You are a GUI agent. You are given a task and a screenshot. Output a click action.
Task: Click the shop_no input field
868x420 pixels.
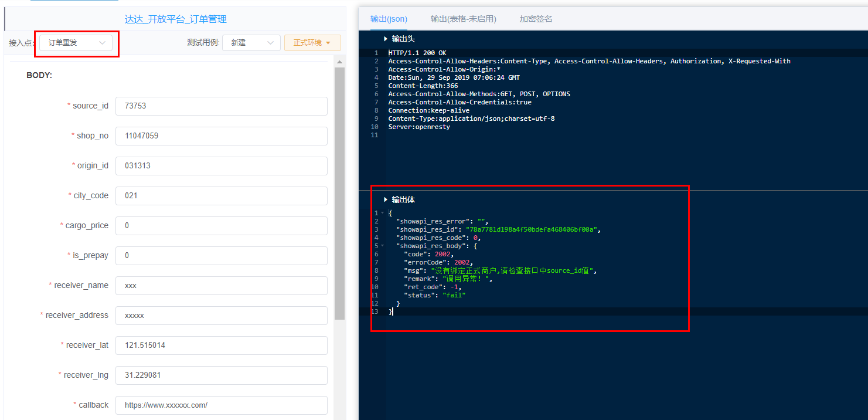[x=222, y=136]
